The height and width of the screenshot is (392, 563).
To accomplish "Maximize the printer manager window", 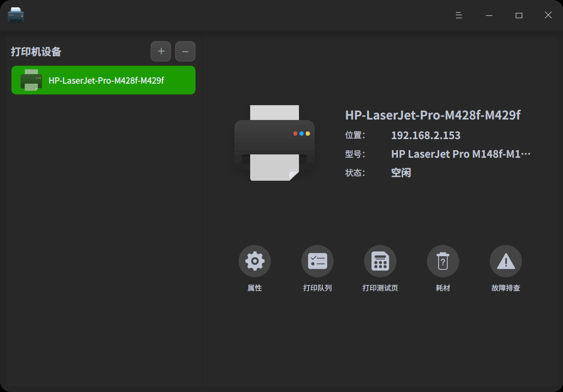I will (x=519, y=15).
